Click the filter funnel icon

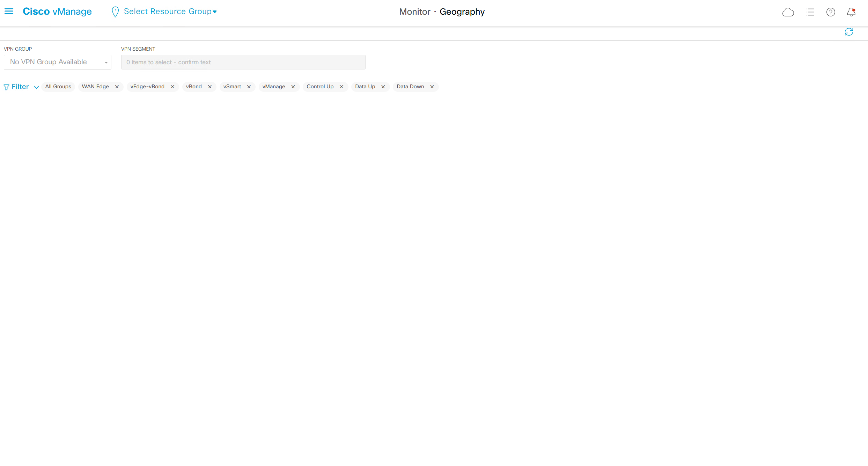(x=6, y=87)
